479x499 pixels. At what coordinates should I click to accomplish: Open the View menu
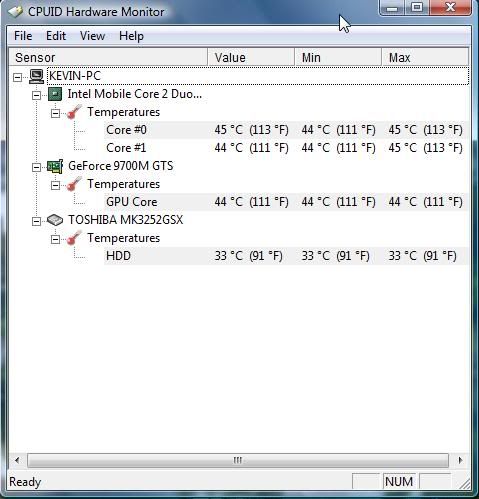92,36
